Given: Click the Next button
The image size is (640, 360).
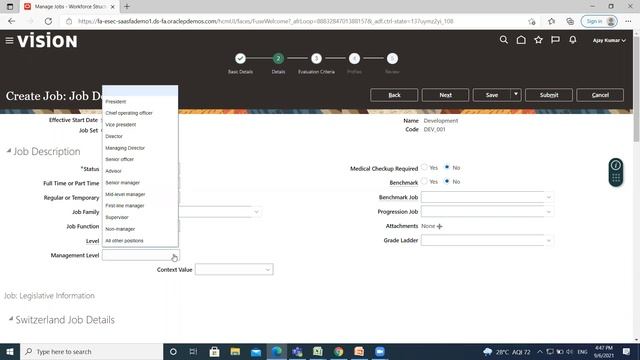Looking at the screenshot, I should (445, 95).
